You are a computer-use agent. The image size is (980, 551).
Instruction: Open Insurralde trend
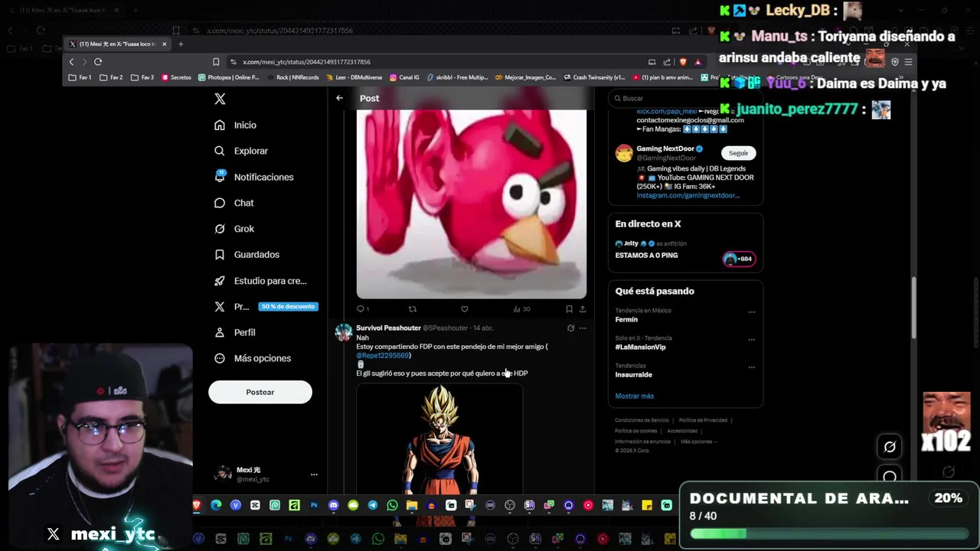633,375
